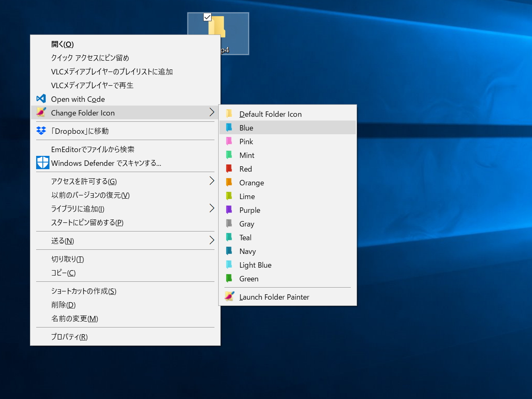This screenshot has width=532, height=399.
Task: Click the Pink folder color icon
Action: 229,141
